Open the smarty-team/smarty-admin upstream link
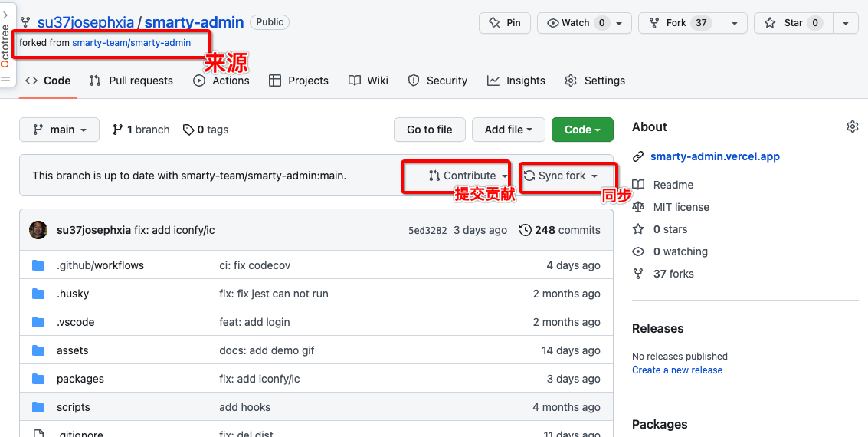The width and height of the screenshot is (868, 437). pos(131,43)
